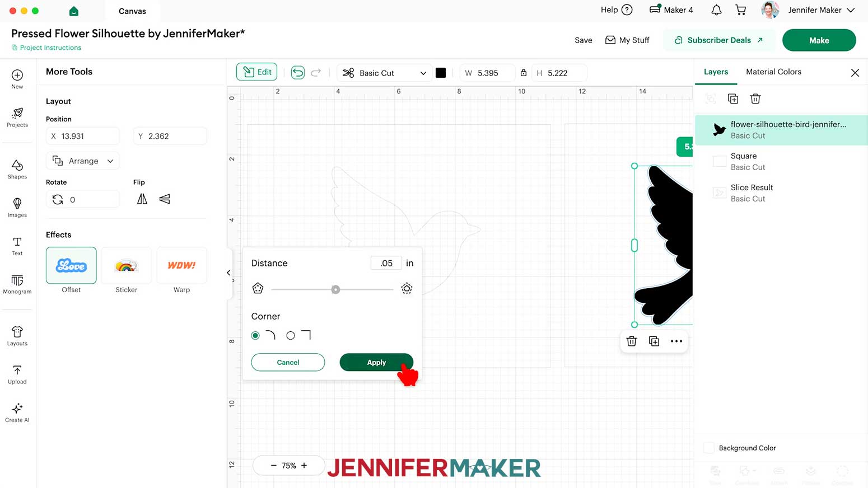Select the flower-silhouette-bird-jennifer layer
This screenshot has height=488, width=868.
(781, 130)
